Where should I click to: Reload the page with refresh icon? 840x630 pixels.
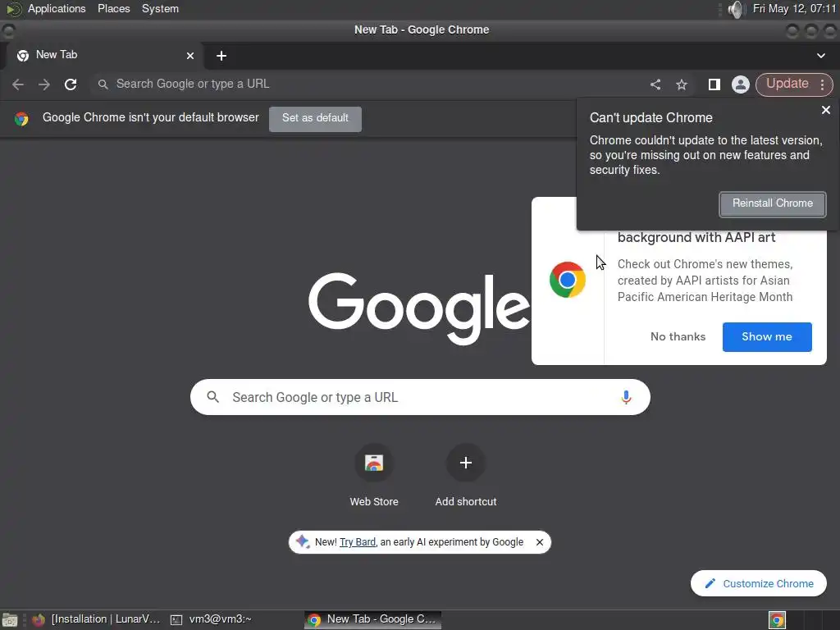coord(71,84)
